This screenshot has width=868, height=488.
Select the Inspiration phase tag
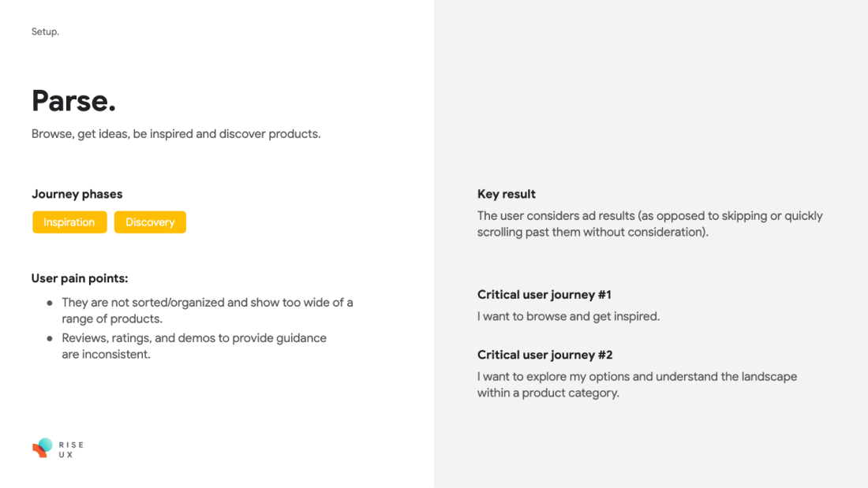point(69,222)
